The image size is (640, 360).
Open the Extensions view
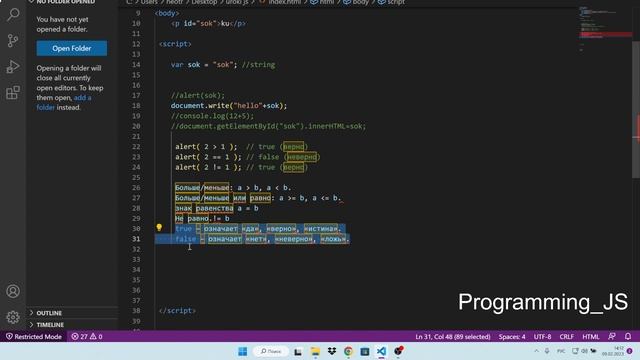(x=13, y=93)
